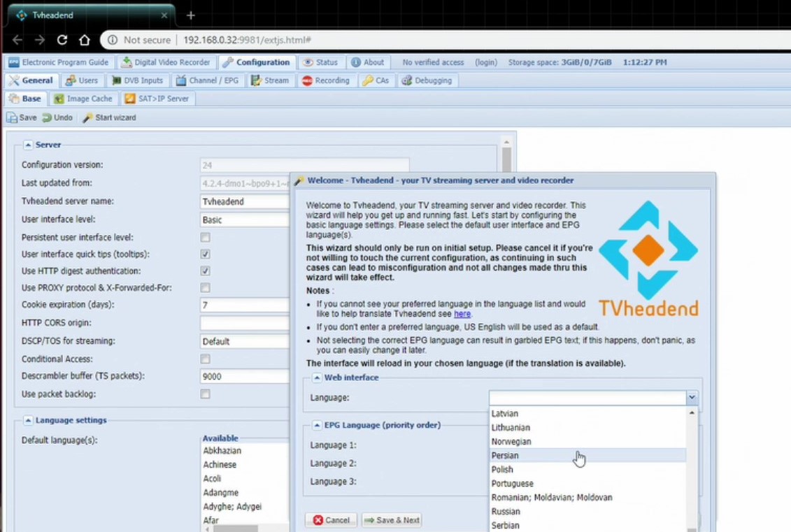This screenshot has height=532, width=791.
Task: Collapse the Server section
Action: 28,145
